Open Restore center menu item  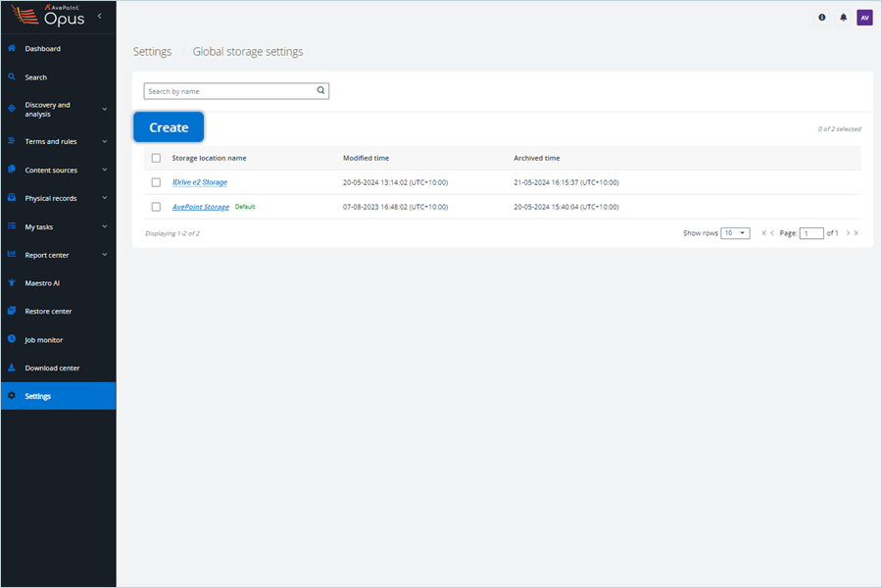[x=59, y=312]
